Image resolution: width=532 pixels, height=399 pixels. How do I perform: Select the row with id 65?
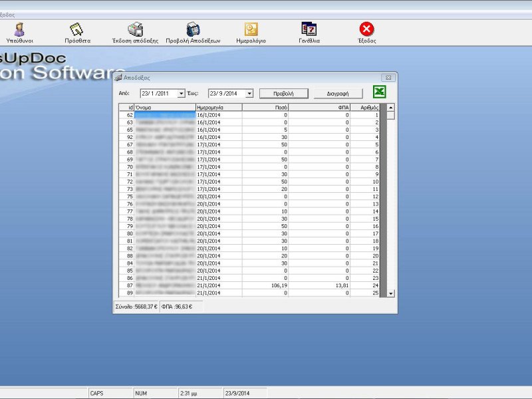(249, 130)
